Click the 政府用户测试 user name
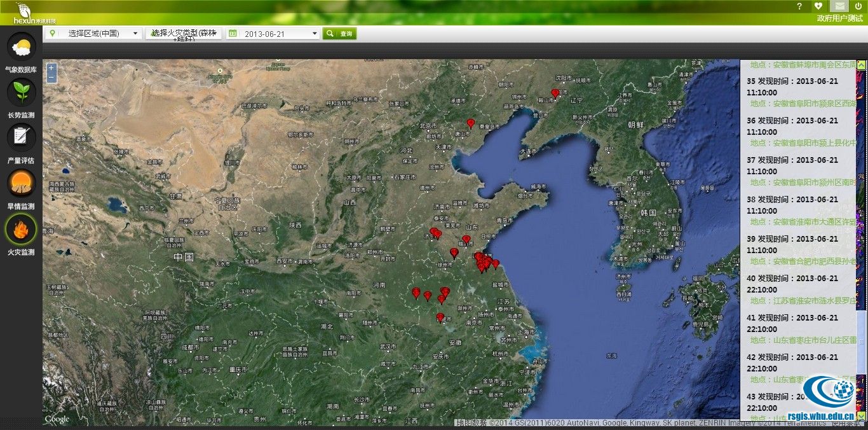The image size is (868, 430). point(839,18)
